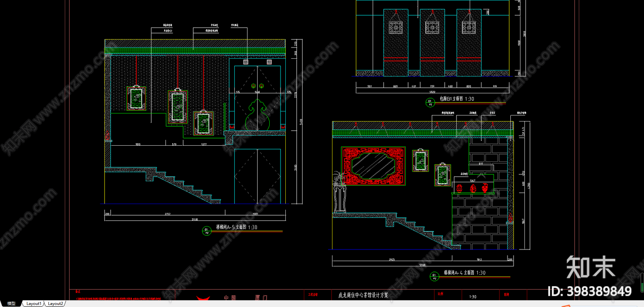Click the 1:30 scale value in title block
644x307 pixels.
click(x=473, y=297)
